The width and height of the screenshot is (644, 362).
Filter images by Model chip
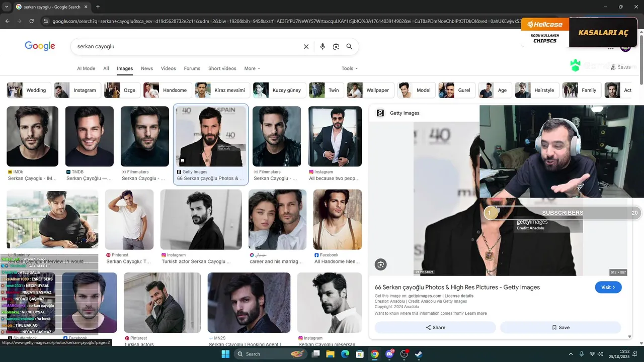click(416, 90)
